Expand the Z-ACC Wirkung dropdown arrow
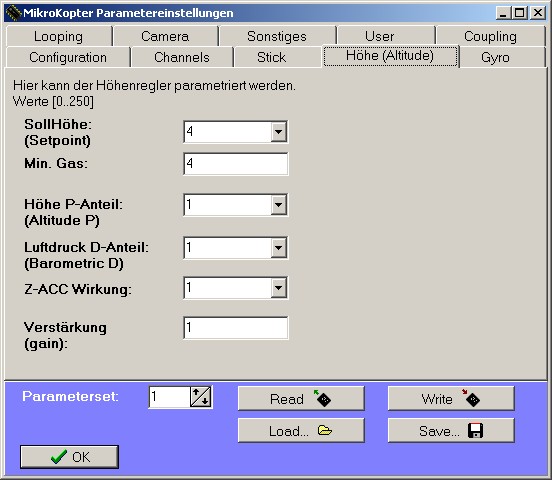The image size is (552, 480). (x=278, y=288)
